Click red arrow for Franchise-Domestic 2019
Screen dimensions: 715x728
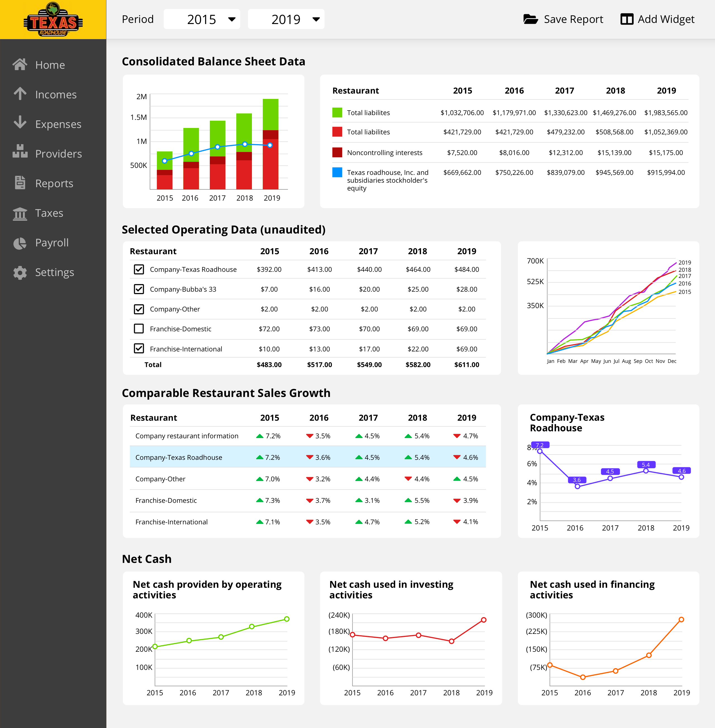tap(457, 500)
